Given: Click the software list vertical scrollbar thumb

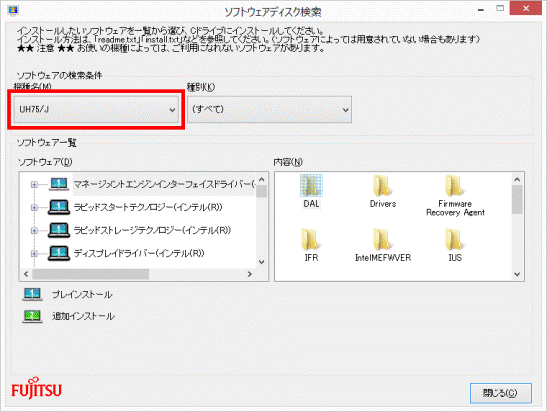Looking at the screenshot, I should point(262,192).
